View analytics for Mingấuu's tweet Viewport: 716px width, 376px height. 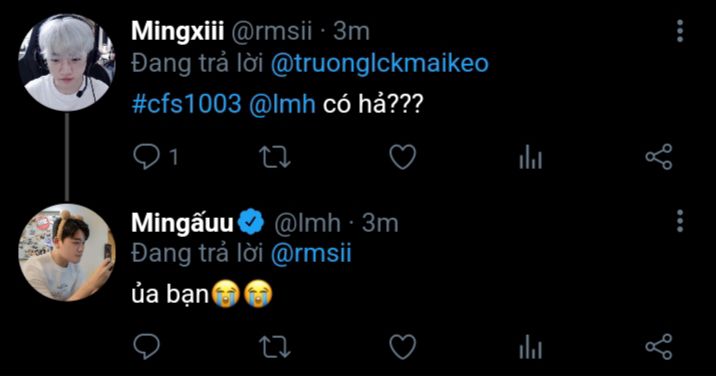click(x=530, y=346)
